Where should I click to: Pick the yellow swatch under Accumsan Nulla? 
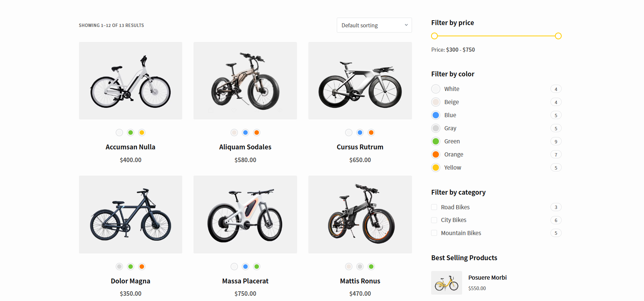point(142,133)
